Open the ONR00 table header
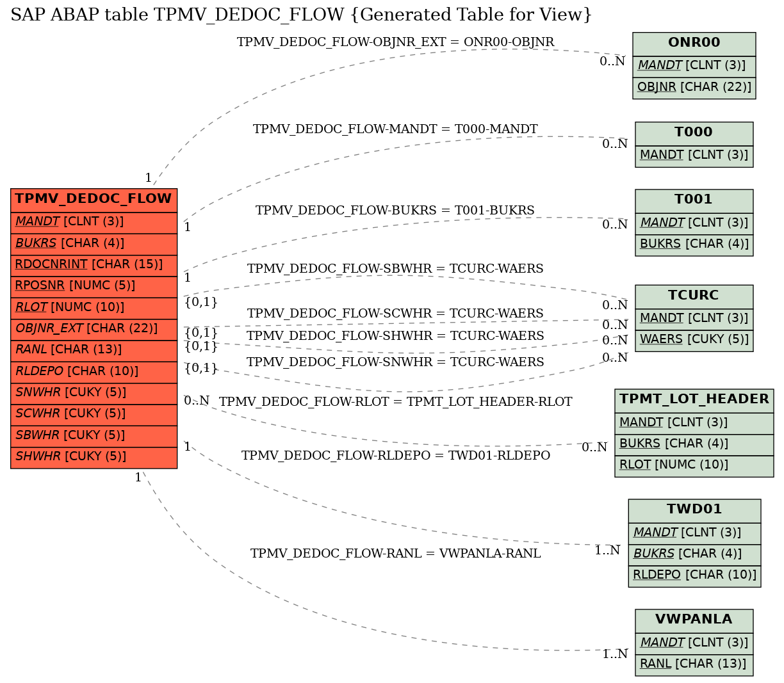Screen dimensions: 784x683 (x=694, y=44)
